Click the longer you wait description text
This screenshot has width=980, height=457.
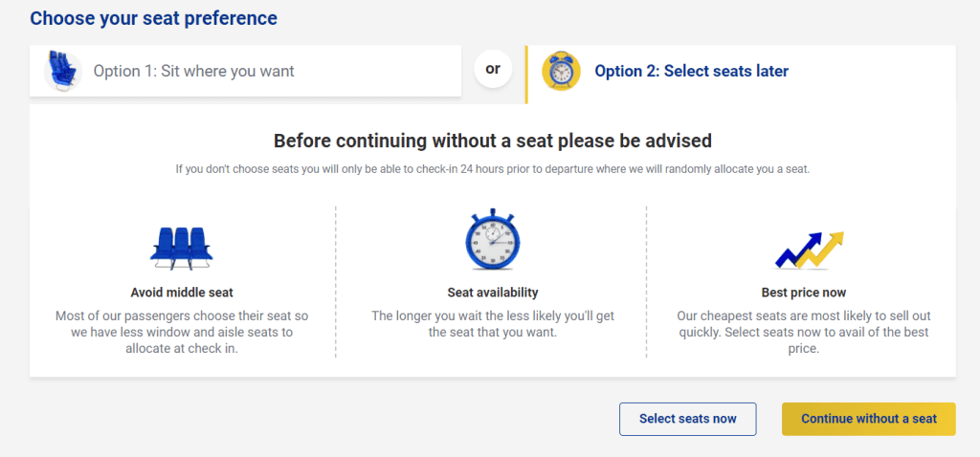coord(493,324)
